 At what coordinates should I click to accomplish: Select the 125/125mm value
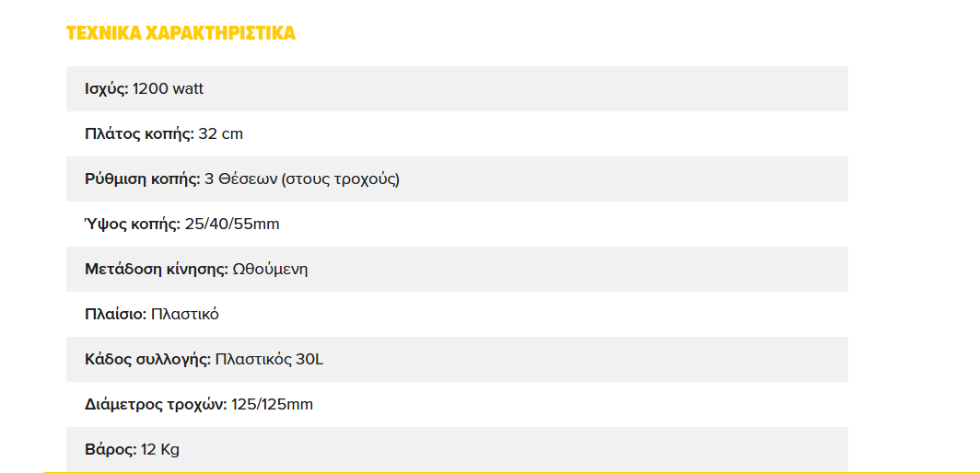273,405
